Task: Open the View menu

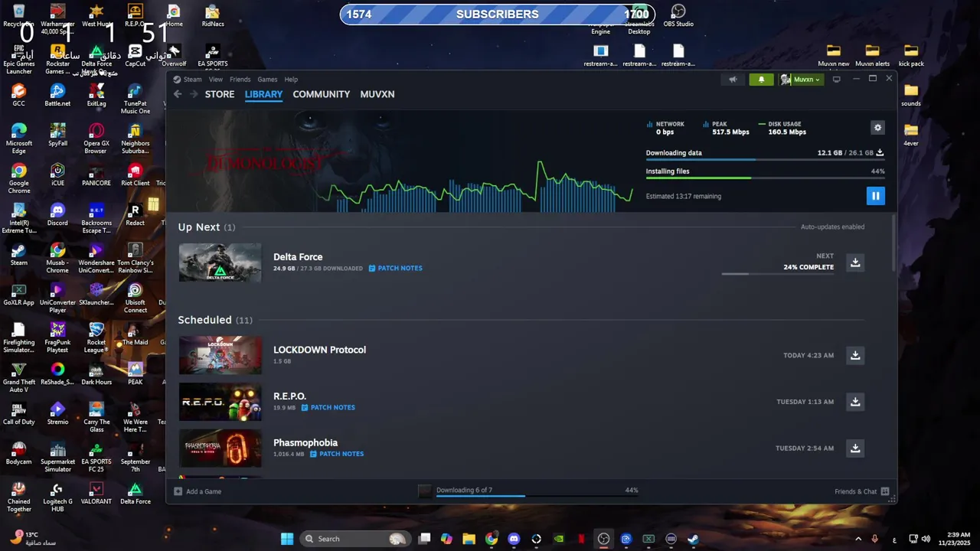Action: [216, 80]
